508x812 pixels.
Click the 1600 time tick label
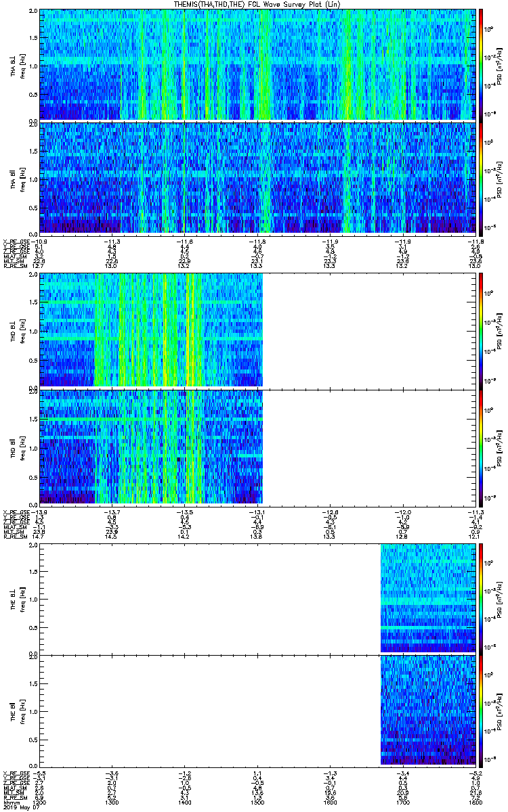coord(329,803)
